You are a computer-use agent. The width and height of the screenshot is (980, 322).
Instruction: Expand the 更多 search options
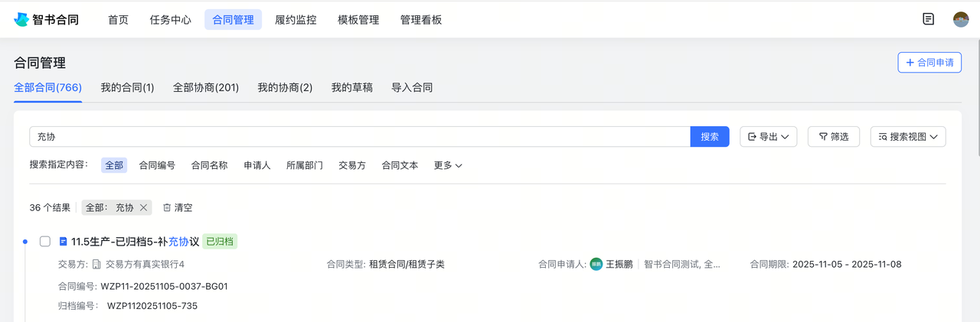(x=448, y=165)
